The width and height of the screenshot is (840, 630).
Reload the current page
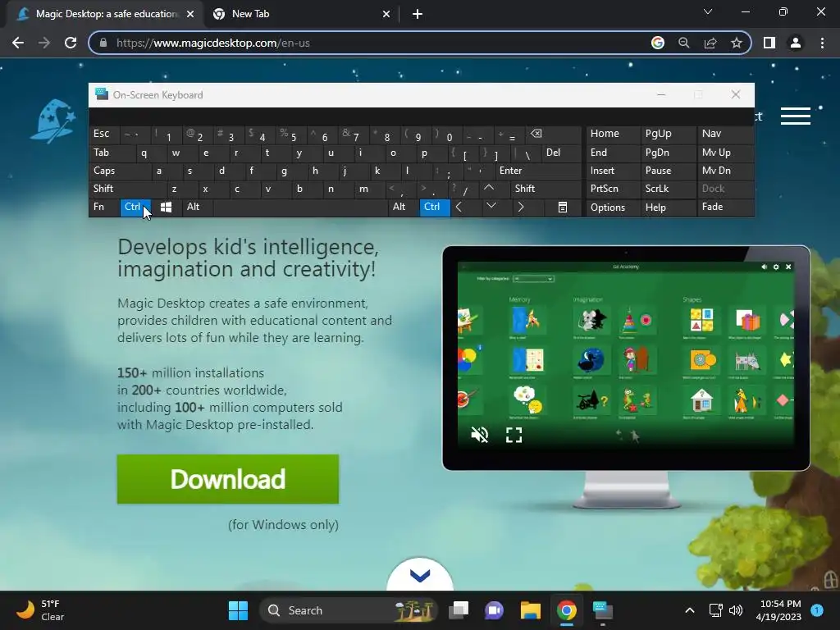[x=71, y=43]
